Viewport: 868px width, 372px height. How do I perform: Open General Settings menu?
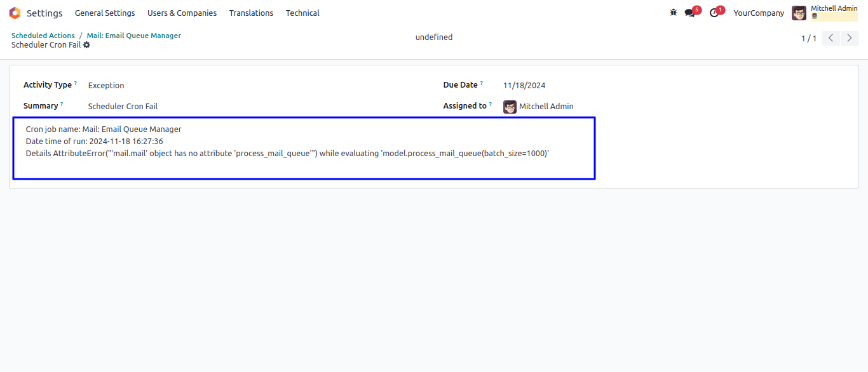(105, 13)
